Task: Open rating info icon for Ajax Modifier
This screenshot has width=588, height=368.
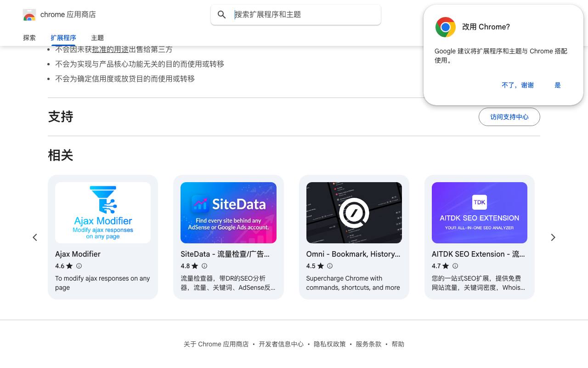Action: click(x=79, y=266)
